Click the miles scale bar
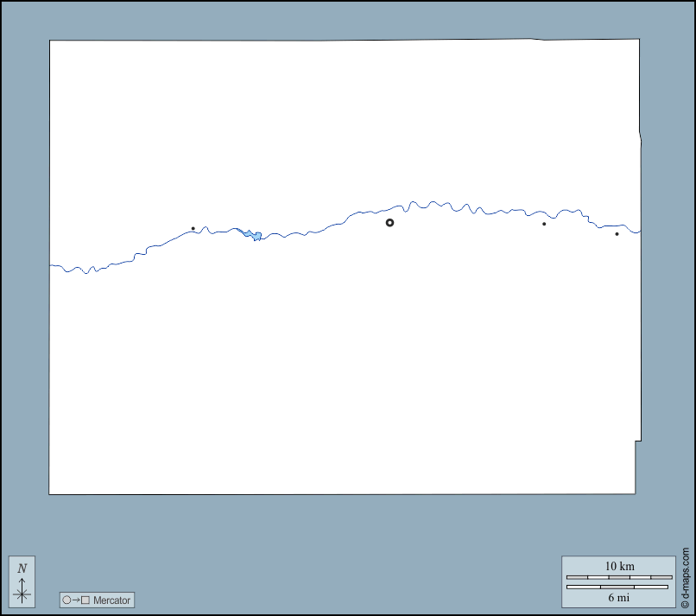 tap(617, 587)
